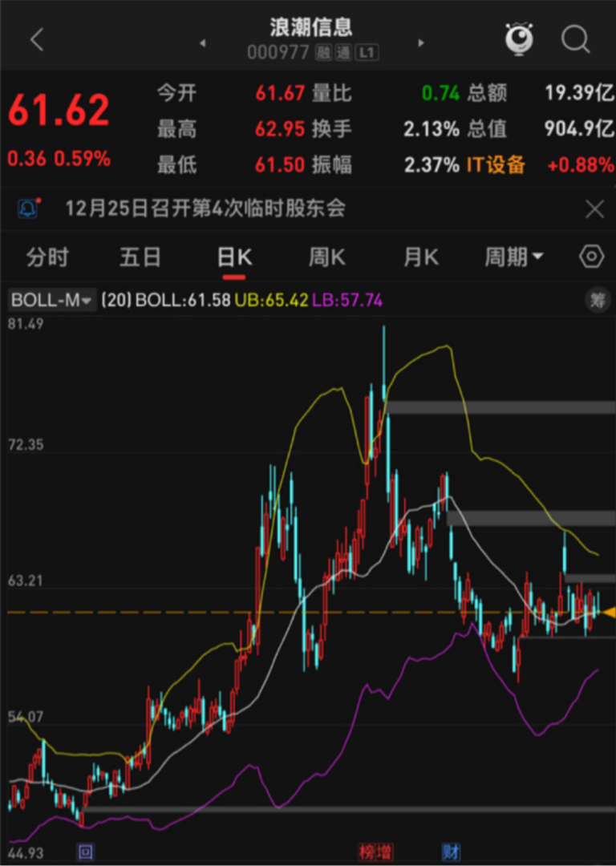Tap the 63.21 price axis label
This screenshot has height=866, width=616.
26,581
